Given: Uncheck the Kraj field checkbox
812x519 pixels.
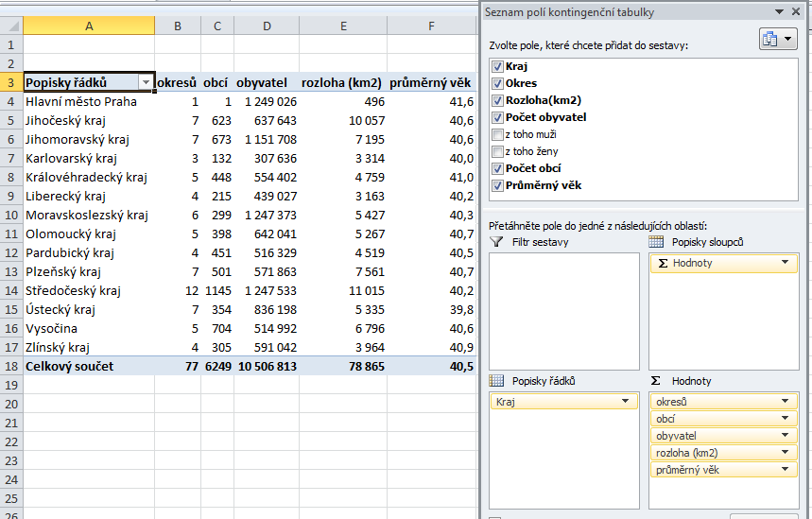Looking at the screenshot, I should tap(497, 66).
